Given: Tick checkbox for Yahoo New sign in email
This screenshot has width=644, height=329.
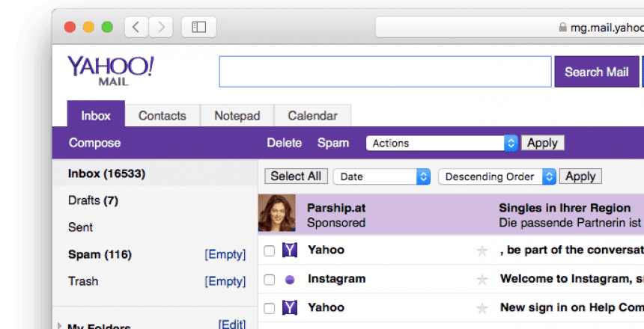Looking at the screenshot, I should (269, 308).
